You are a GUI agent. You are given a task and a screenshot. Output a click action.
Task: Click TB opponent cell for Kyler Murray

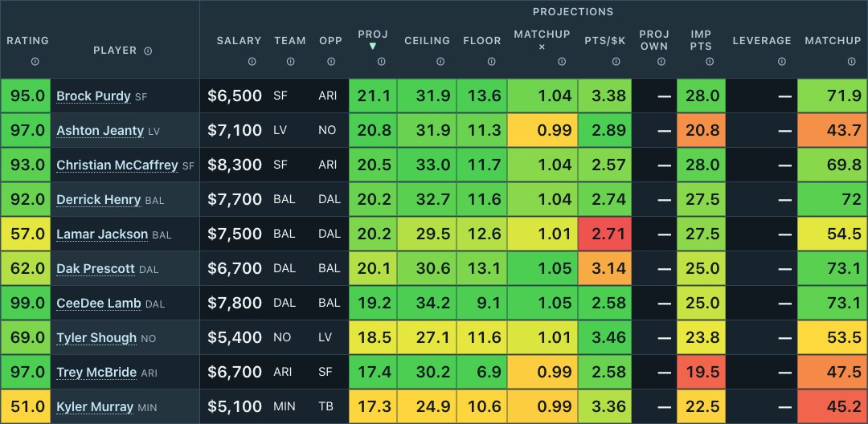coord(325,407)
